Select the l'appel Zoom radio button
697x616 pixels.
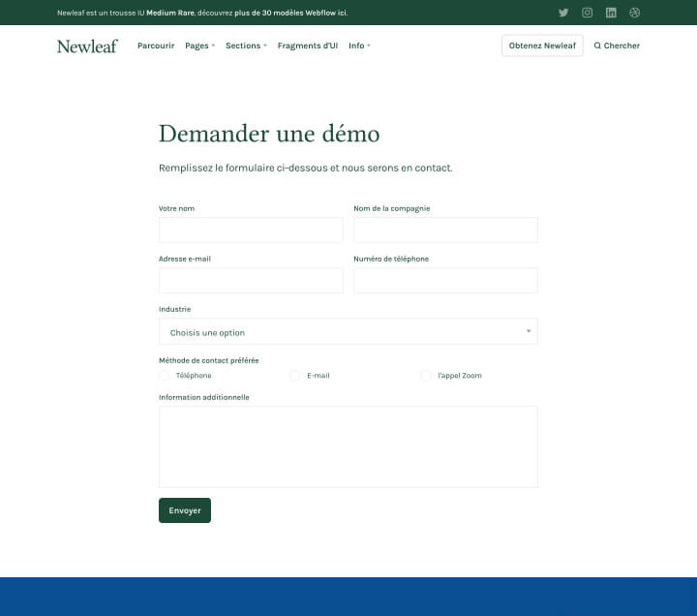tap(426, 376)
